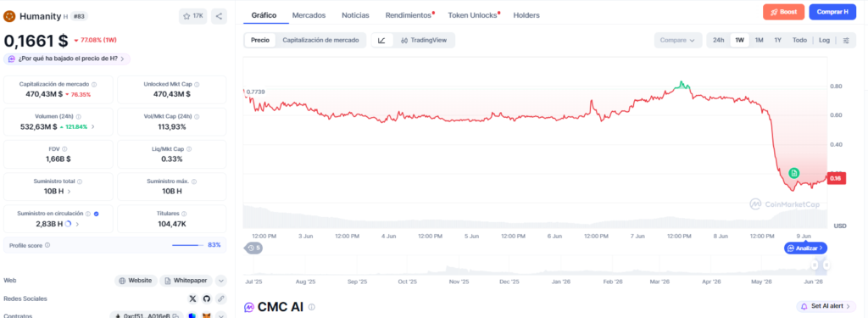This screenshot has height=318, width=868.
Task: Click the history badge showing 5 events
Action: pyautogui.click(x=253, y=248)
